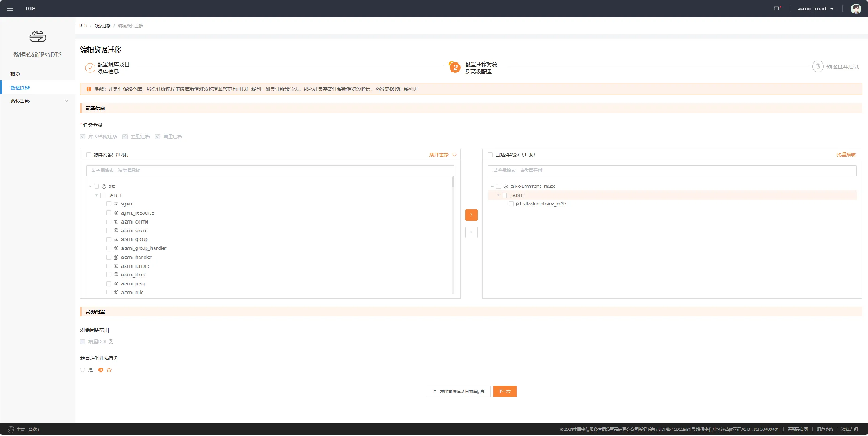Click the orange move-right arrow between the lists

pyautogui.click(x=470, y=215)
